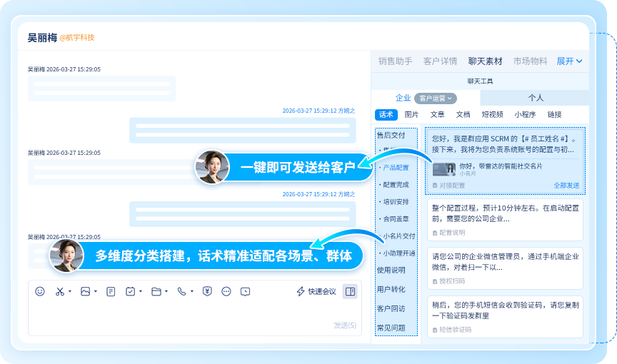Click the calendar task icon

click(x=130, y=291)
